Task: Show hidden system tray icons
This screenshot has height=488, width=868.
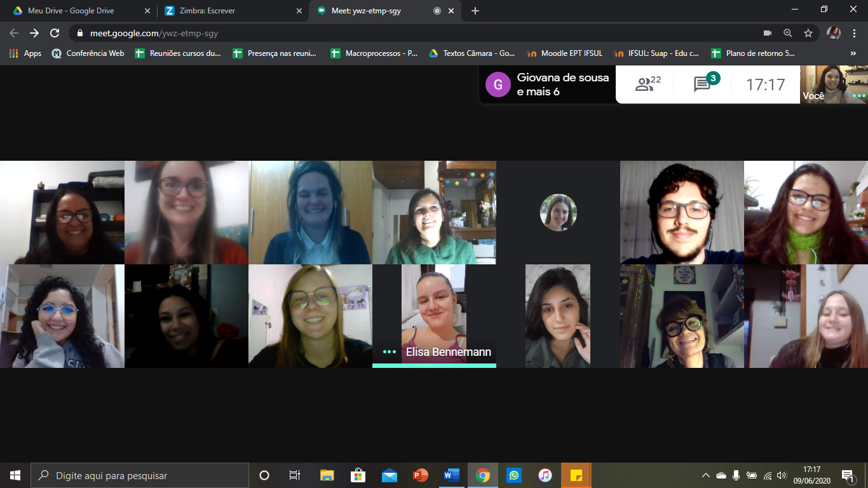Action: click(x=705, y=475)
